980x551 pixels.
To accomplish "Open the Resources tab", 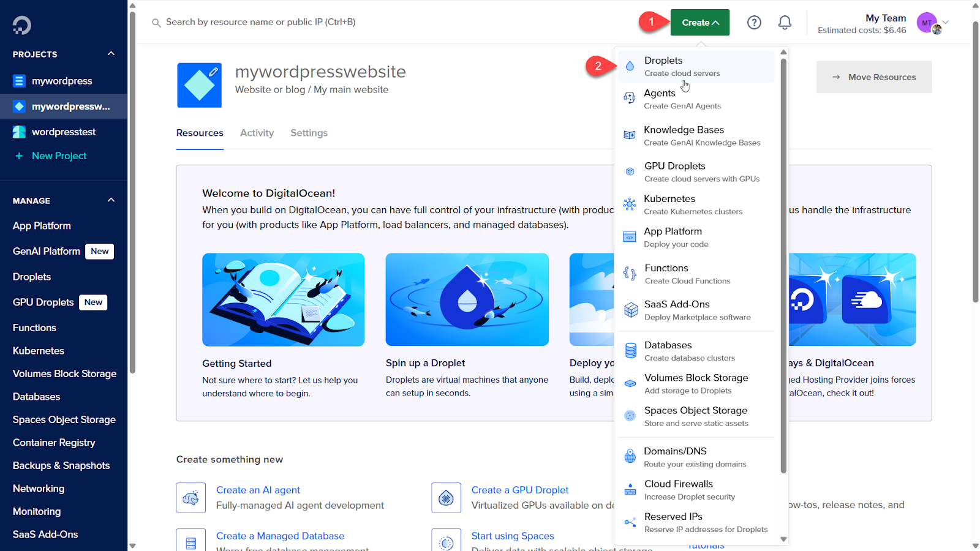I will coord(200,133).
